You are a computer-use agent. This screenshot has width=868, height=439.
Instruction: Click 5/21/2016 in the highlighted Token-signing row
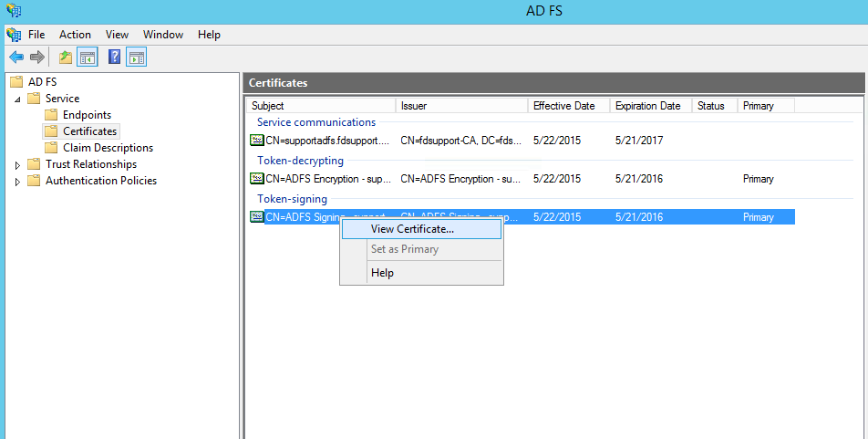coord(639,216)
